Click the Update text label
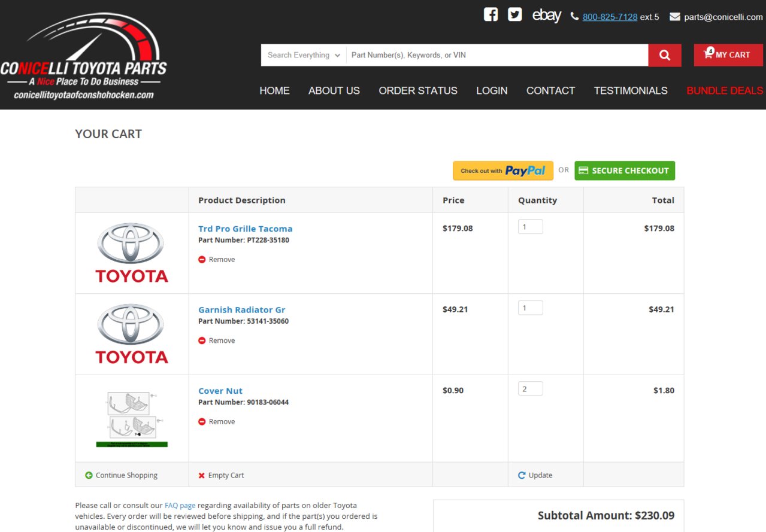Viewport: 766px width, 532px height. [540, 475]
